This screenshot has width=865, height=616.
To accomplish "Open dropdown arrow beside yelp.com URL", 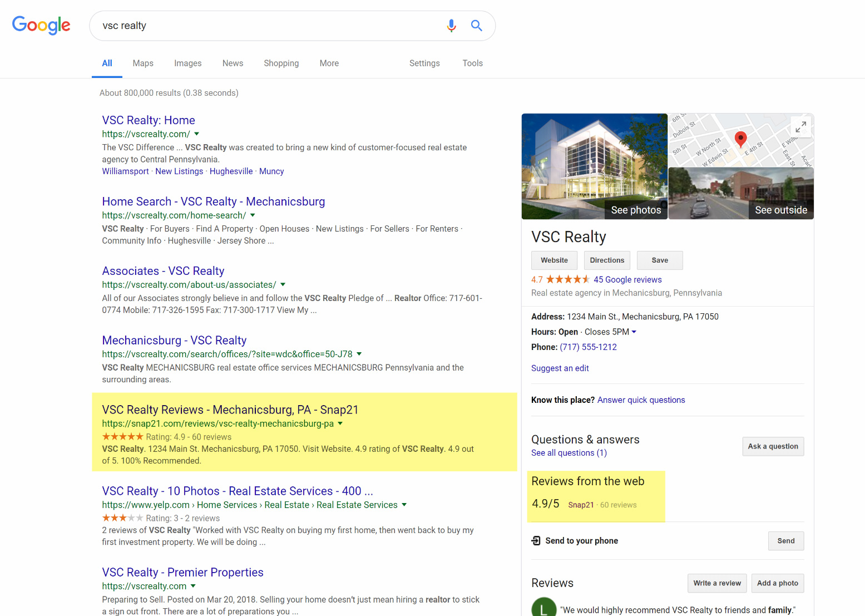I will pos(404,505).
